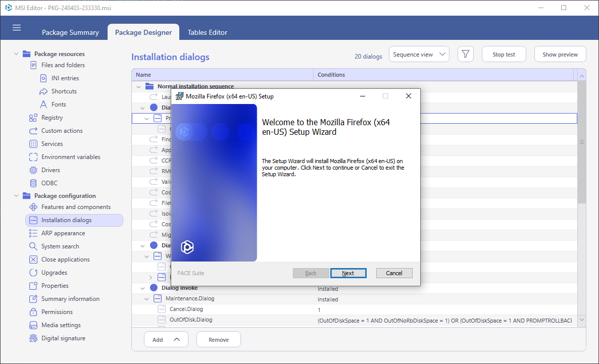Click the Close applications icon

click(33, 259)
